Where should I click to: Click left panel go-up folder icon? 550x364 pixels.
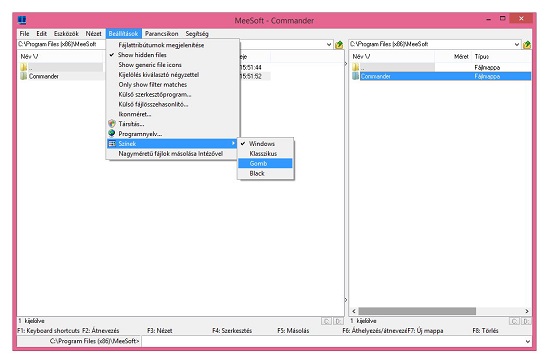point(339,45)
